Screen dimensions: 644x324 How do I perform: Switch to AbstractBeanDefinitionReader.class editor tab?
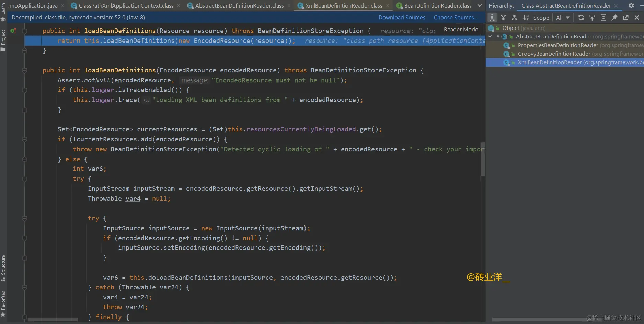239,5
